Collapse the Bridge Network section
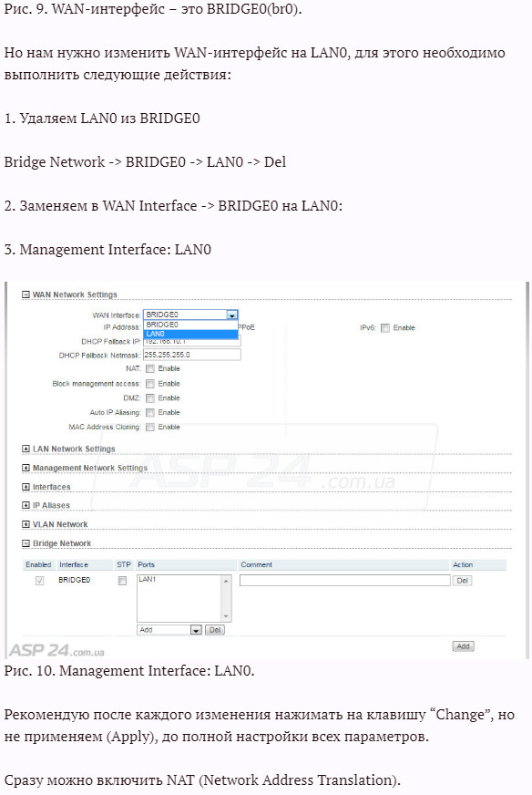532x795 pixels. point(26,543)
